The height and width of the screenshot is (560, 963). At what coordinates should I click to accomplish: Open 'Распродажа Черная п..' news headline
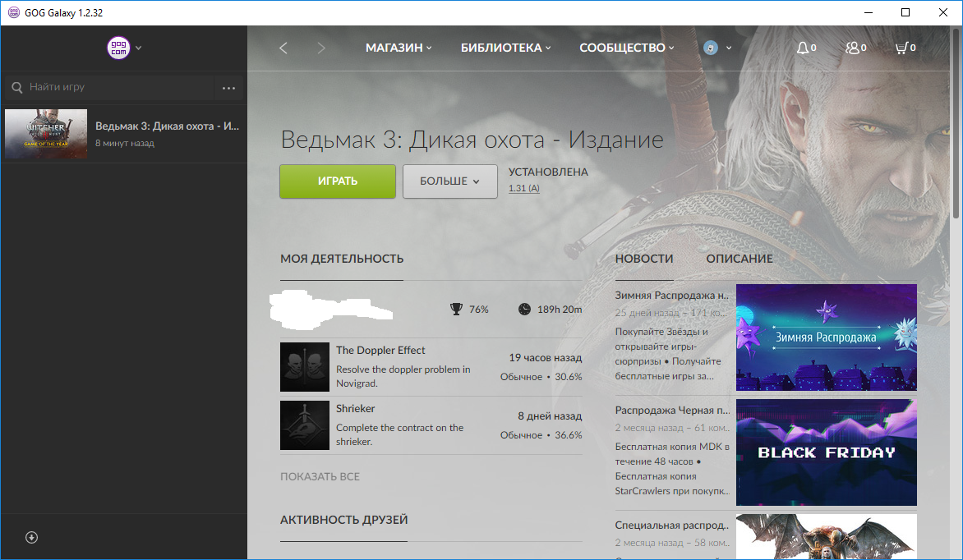pos(672,411)
